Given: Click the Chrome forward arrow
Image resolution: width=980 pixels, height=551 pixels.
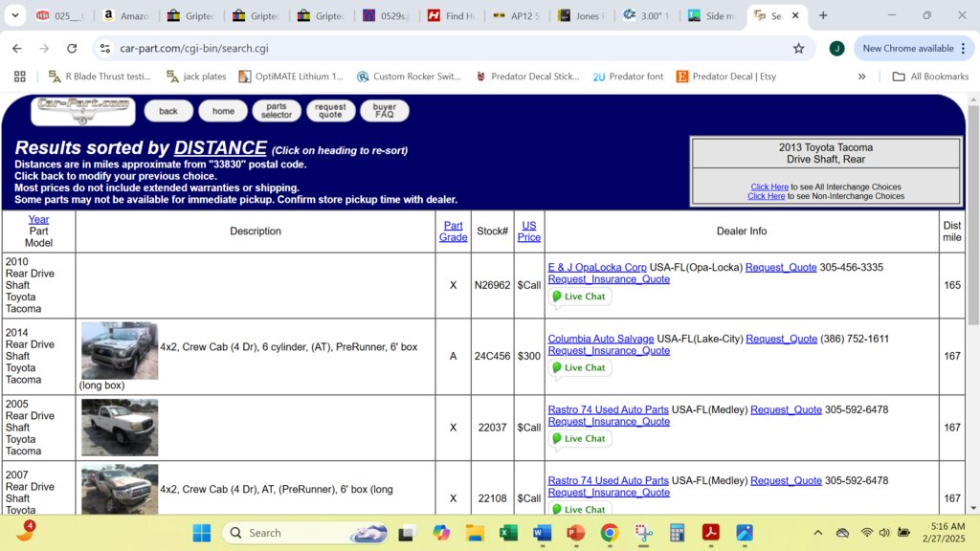Looking at the screenshot, I should [x=44, y=48].
